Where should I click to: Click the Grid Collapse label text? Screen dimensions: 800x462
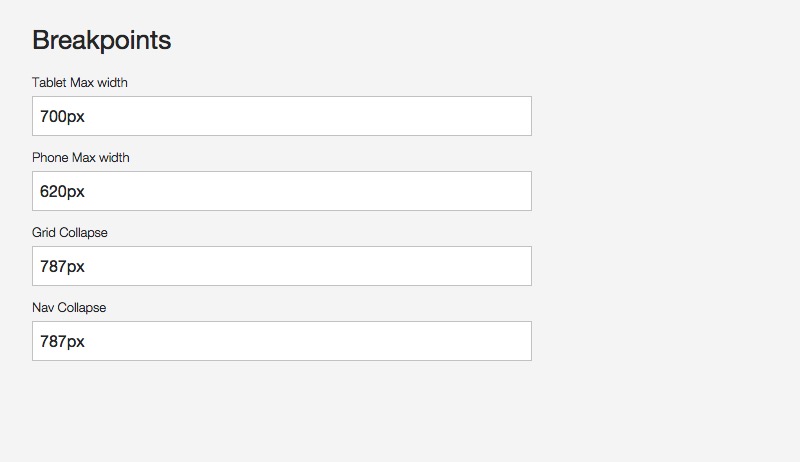[x=70, y=232]
